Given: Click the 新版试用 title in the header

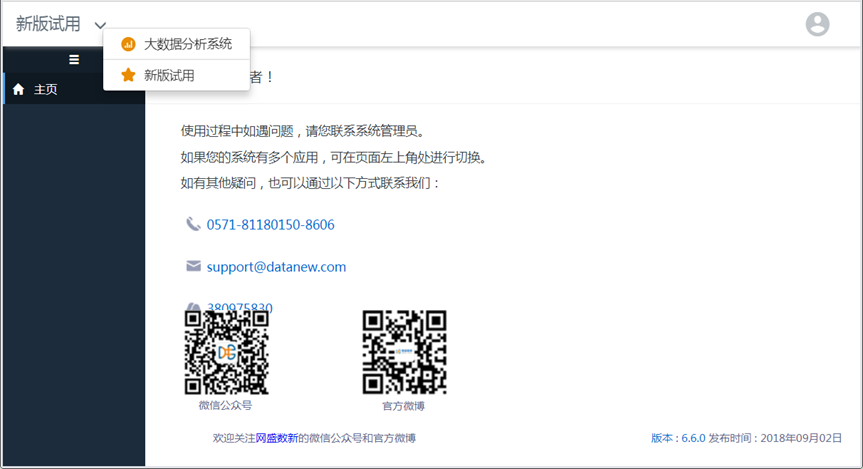Looking at the screenshot, I should point(48,24).
